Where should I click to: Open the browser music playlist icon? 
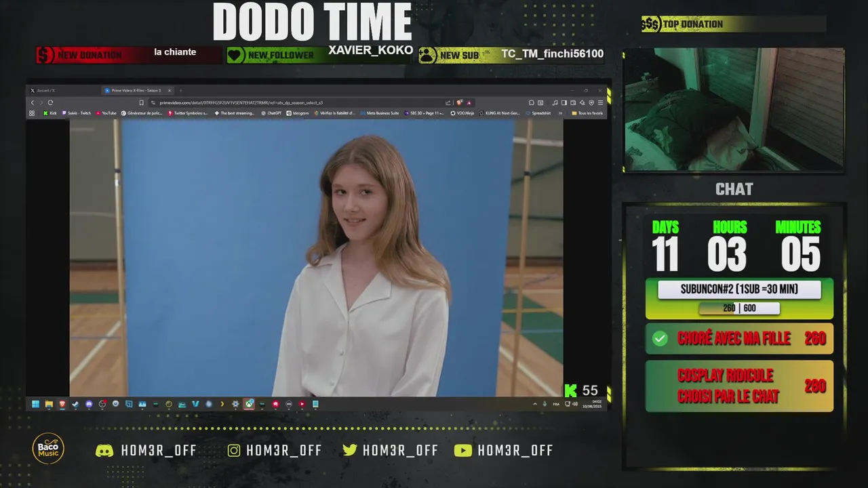(555, 102)
